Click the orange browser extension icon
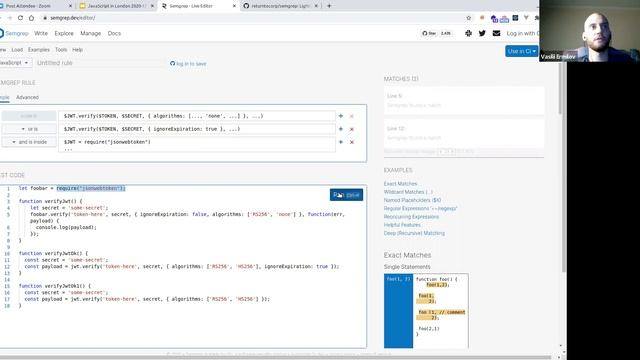 (x=482, y=18)
